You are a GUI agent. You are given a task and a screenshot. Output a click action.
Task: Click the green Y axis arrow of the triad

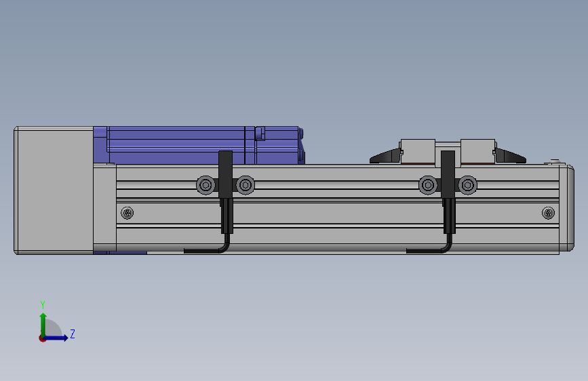pyautogui.click(x=43, y=324)
